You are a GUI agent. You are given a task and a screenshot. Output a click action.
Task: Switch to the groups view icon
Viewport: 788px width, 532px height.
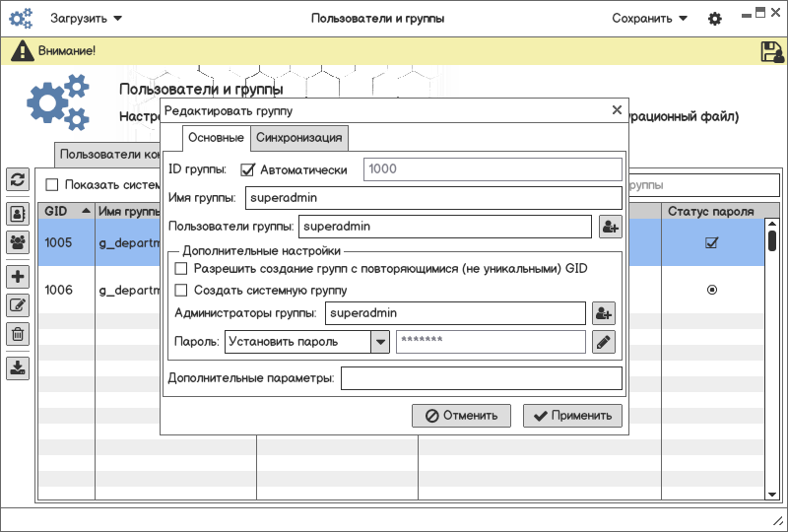(18, 241)
